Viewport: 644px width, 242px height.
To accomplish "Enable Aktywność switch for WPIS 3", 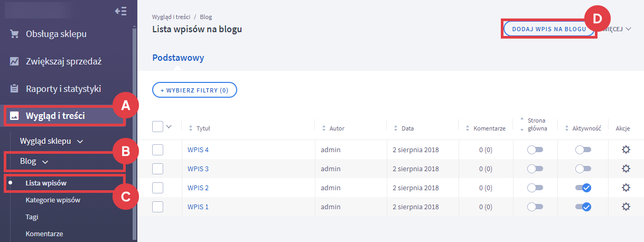I will click(583, 169).
